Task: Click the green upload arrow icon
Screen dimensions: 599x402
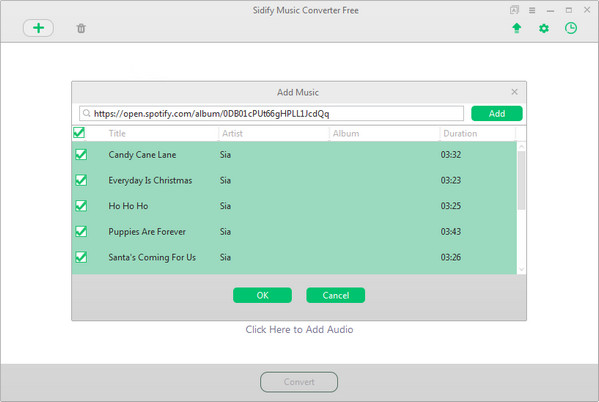Action: click(516, 28)
